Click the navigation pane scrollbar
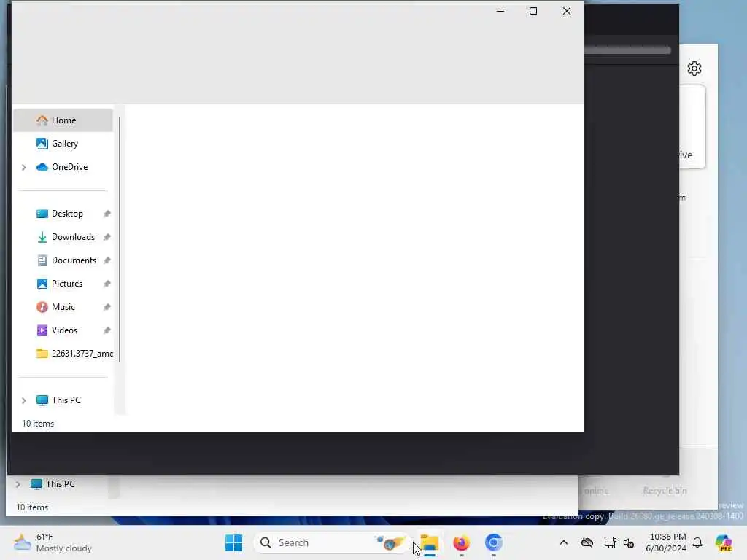747x560 pixels. point(120,238)
